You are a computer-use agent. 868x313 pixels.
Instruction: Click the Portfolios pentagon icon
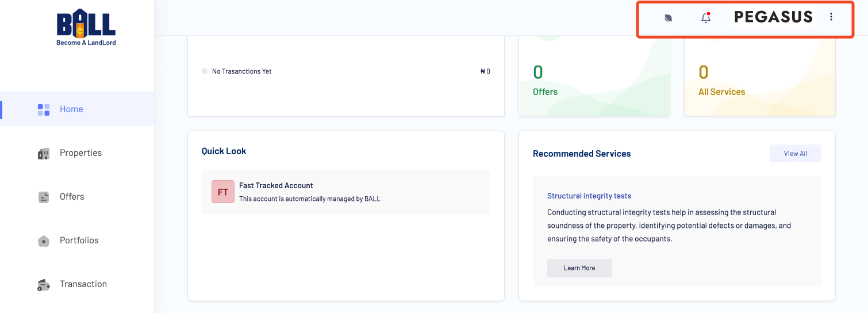(44, 241)
